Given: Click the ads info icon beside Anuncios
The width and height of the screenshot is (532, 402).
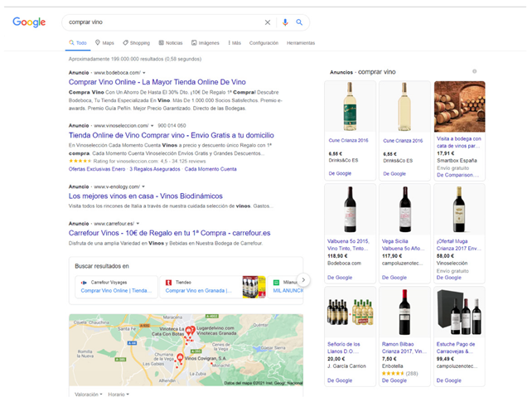Looking at the screenshot, I should pyautogui.click(x=474, y=72).
